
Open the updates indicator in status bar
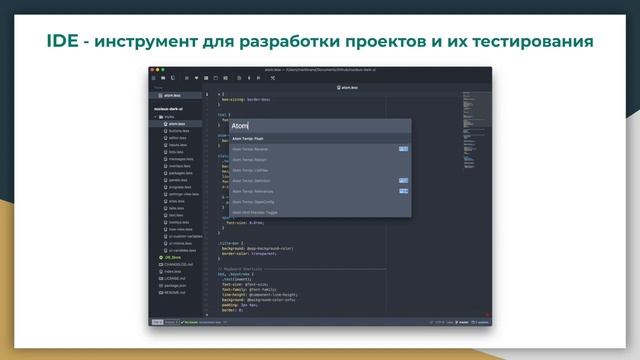(480, 322)
